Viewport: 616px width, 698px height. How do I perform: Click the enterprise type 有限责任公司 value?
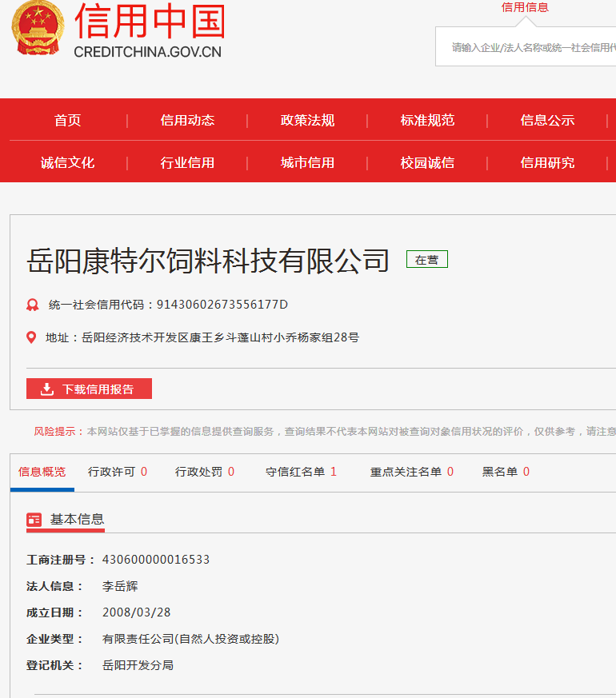click(x=190, y=640)
